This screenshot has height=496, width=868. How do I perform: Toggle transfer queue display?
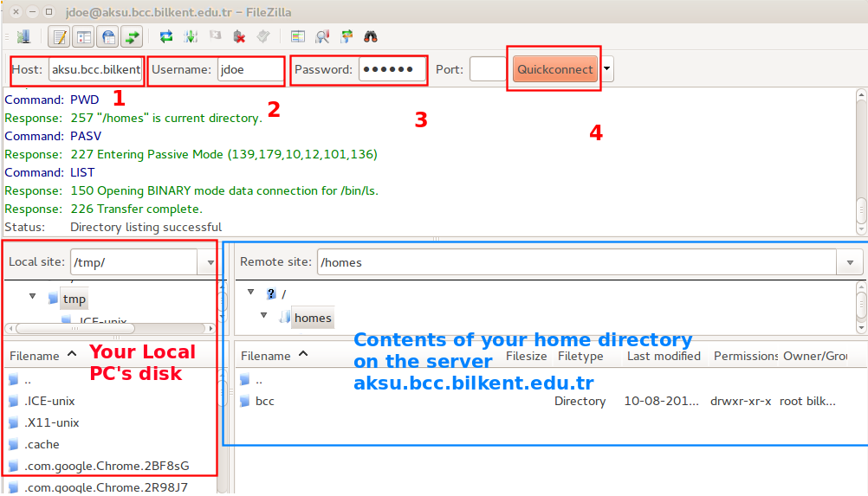[133, 37]
